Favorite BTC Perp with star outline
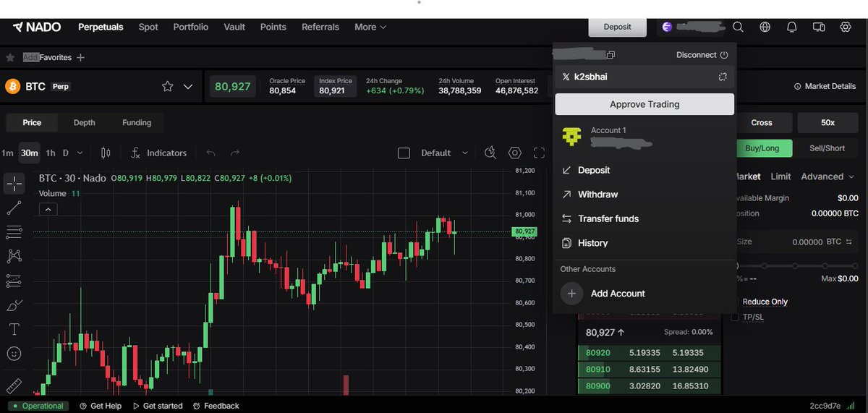The height and width of the screenshot is (413, 868). click(167, 86)
